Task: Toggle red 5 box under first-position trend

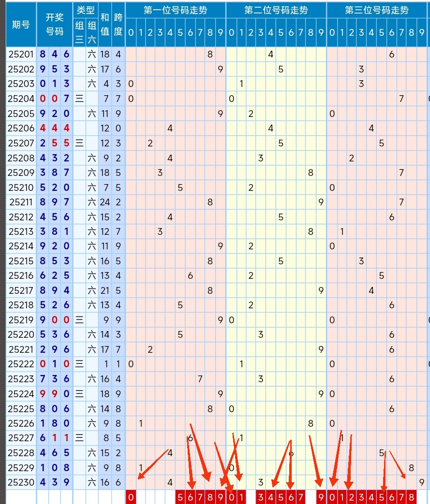Action: pyautogui.click(x=180, y=497)
